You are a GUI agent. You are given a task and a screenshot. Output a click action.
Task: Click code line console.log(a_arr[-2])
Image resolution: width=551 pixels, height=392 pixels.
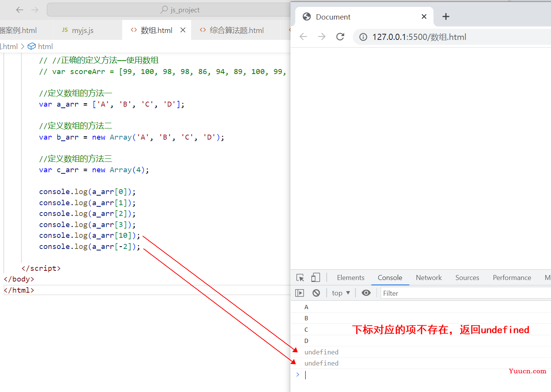90,247
